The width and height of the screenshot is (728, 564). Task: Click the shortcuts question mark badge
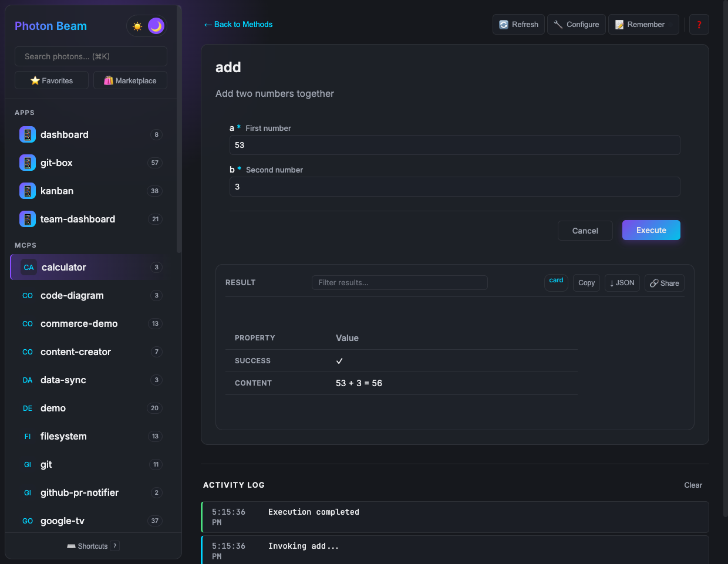pyautogui.click(x=115, y=546)
